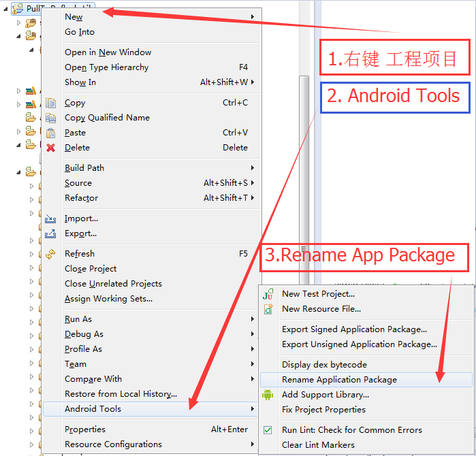Open the New submenu
This screenshot has width=476, height=456.
coord(152,17)
